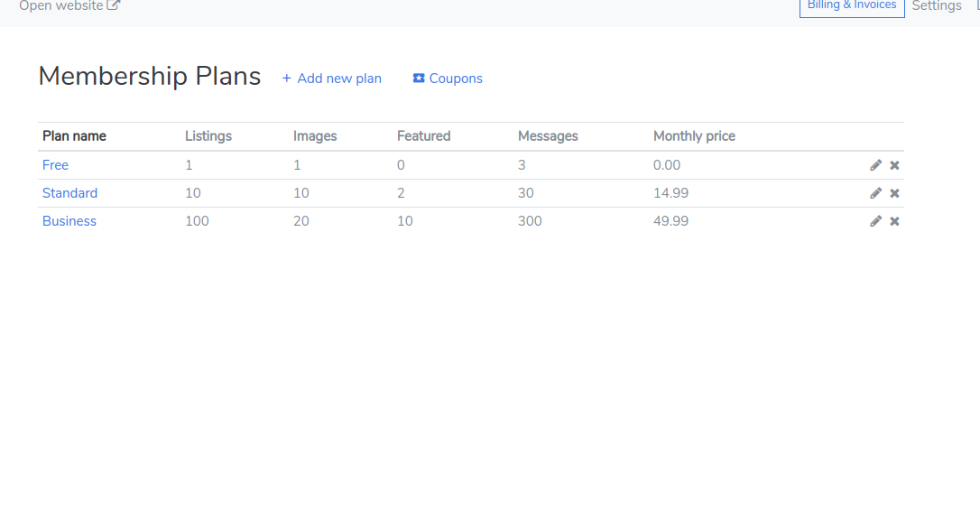The image size is (980, 529).
Task: Delete the Business plan
Action: click(x=894, y=221)
